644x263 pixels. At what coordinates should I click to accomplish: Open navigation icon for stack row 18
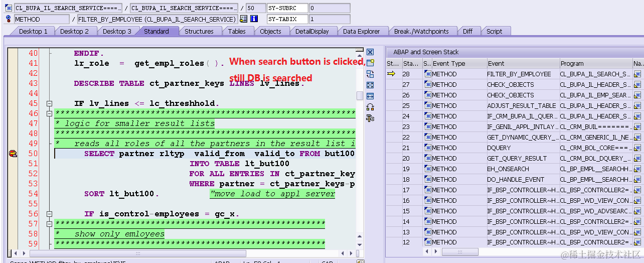coord(638,179)
